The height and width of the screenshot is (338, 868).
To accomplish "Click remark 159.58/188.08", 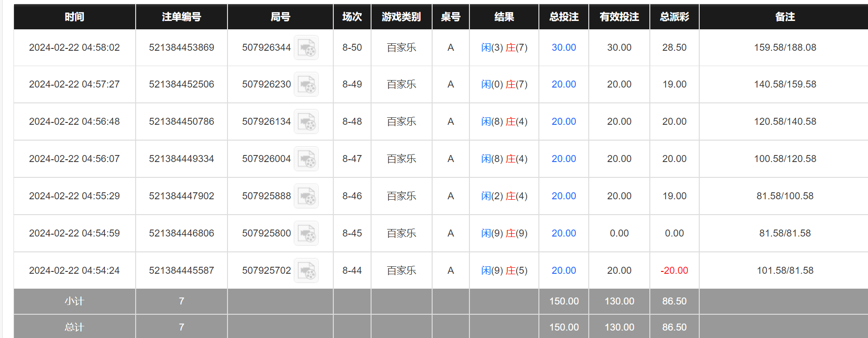I will point(785,47).
